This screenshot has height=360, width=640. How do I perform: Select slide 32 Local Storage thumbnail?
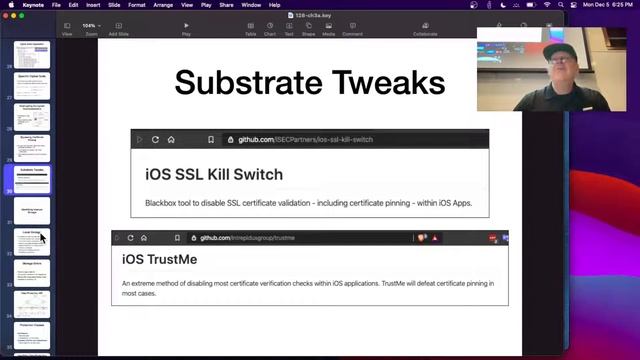32,242
